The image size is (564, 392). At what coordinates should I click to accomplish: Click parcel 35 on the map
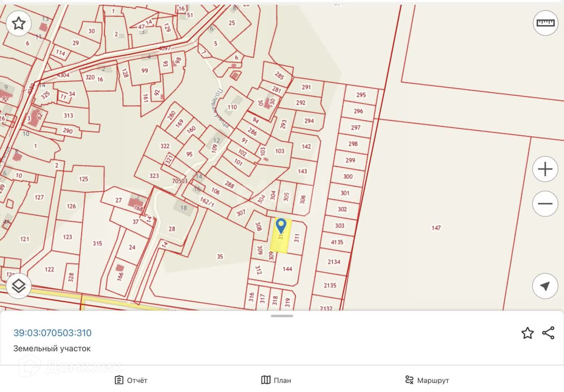[220, 257]
